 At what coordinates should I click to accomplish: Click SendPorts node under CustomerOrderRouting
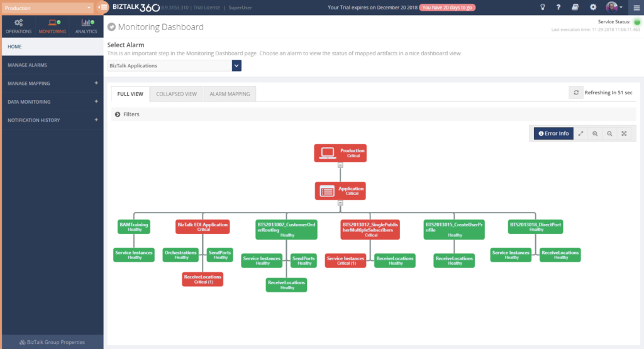click(304, 261)
